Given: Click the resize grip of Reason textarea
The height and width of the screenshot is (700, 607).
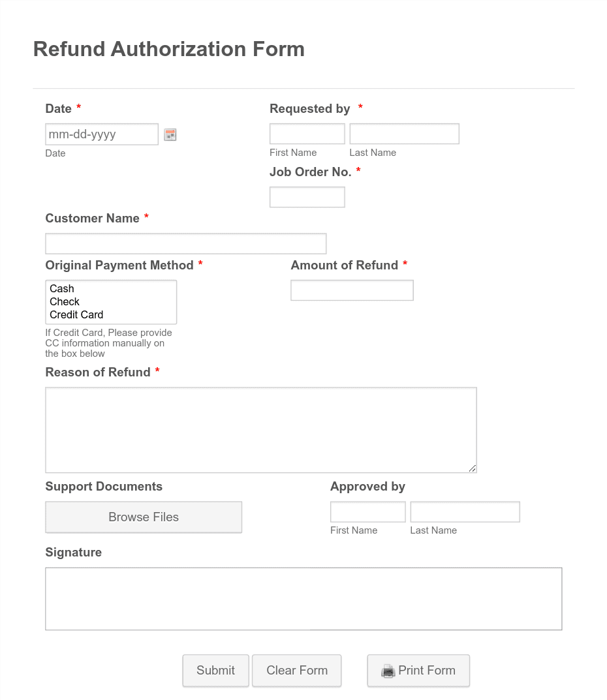Looking at the screenshot, I should [471, 467].
